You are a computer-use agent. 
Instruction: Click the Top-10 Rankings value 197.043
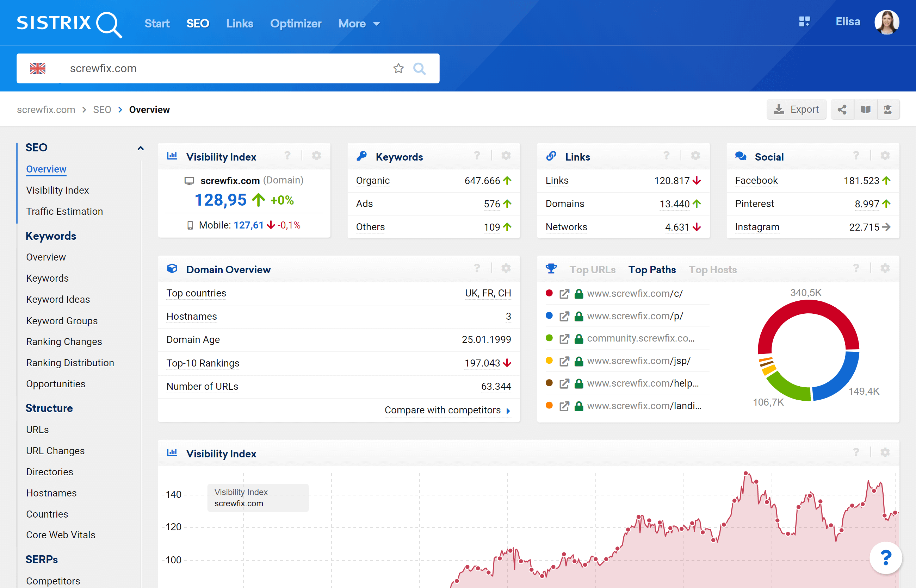point(482,363)
